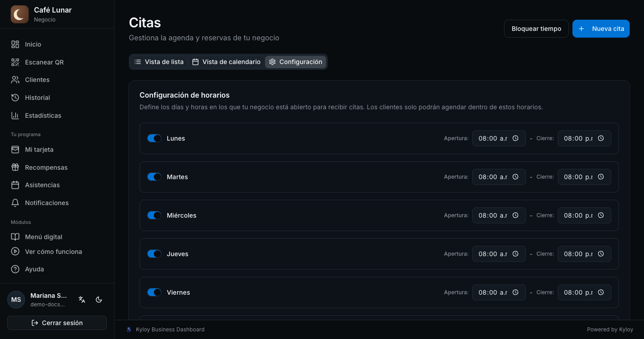Click the Cerrar sesión button
Screen dimensions: 644x339
coord(57,323)
